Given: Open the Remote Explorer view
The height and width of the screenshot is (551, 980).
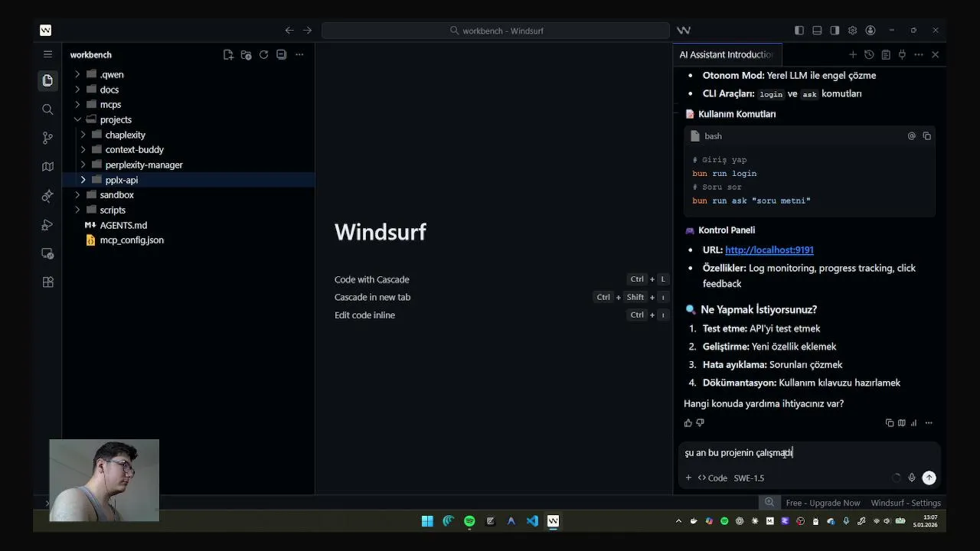Looking at the screenshot, I should point(47,253).
